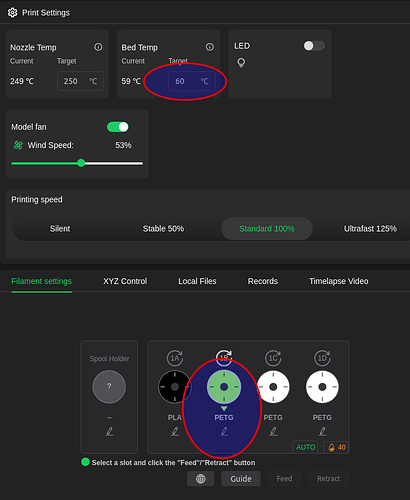Edit the 1D PETG filament pencil icon

point(322,432)
